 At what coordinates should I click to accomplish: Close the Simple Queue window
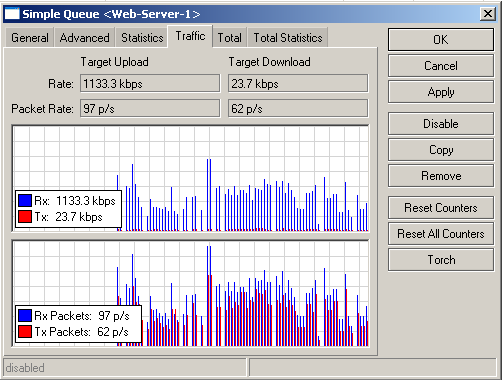tap(488, 14)
